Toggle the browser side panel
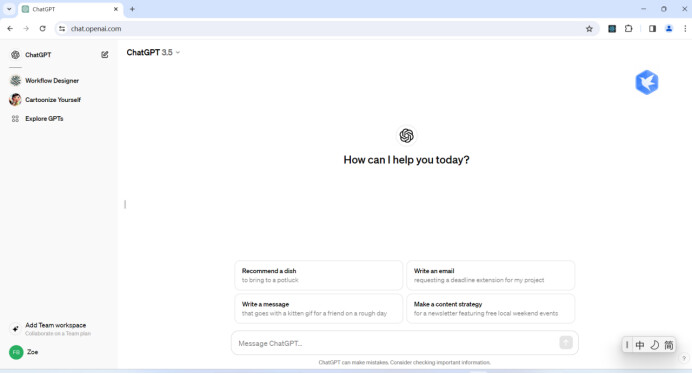This screenshot has height=374, width=692. coord(652,29)
